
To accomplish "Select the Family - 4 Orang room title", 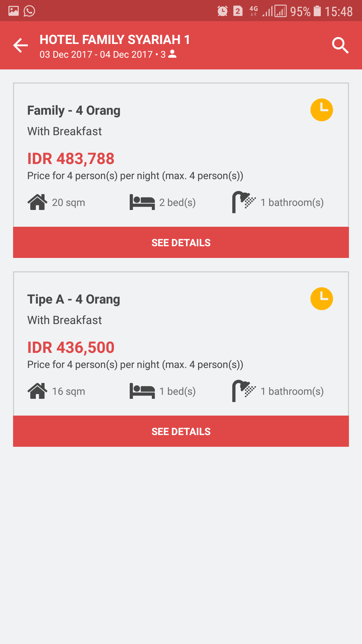I will [74, 110].
